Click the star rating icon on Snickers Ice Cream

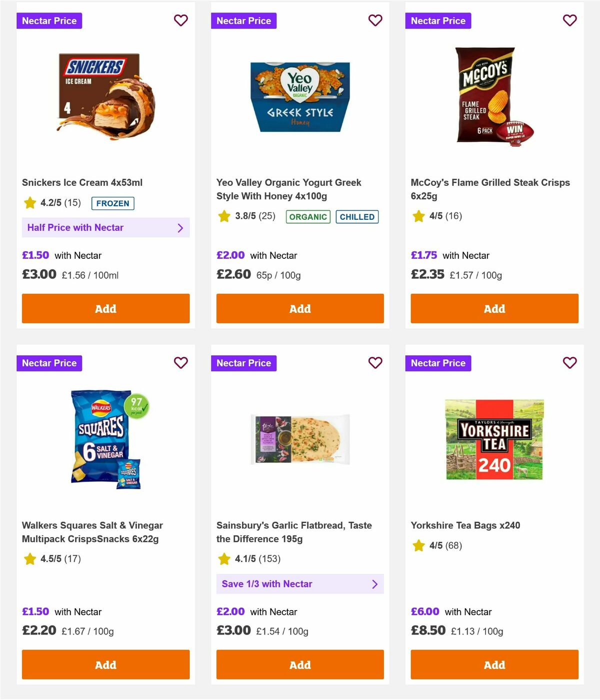click(29, 203)
